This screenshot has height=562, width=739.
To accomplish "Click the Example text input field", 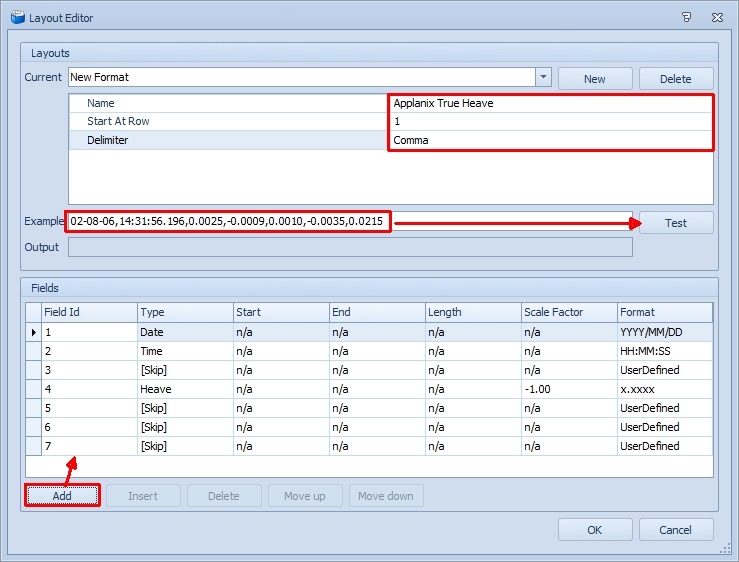I will [230, 221].
